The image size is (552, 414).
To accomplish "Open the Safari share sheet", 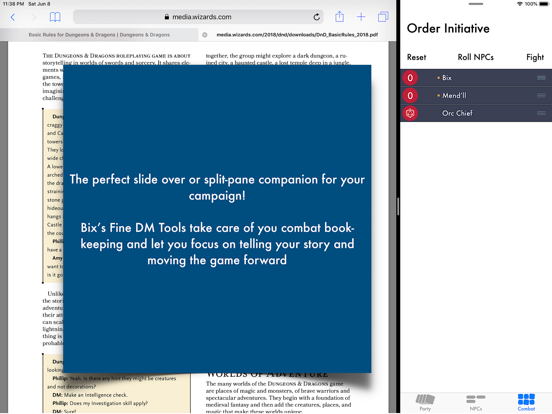I will point(339,17).
